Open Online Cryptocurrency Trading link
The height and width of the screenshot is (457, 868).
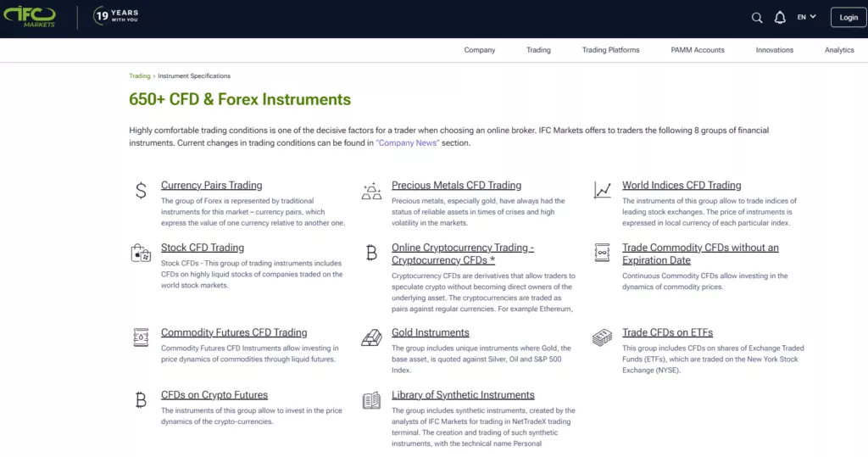click(x=463, y=254)
